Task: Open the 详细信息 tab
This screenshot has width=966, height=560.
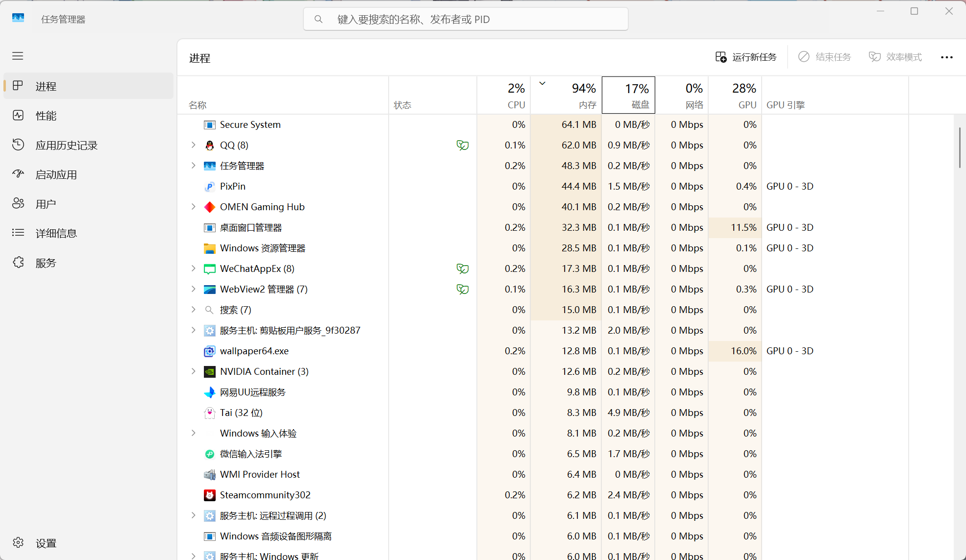Action: click(89, 233)
